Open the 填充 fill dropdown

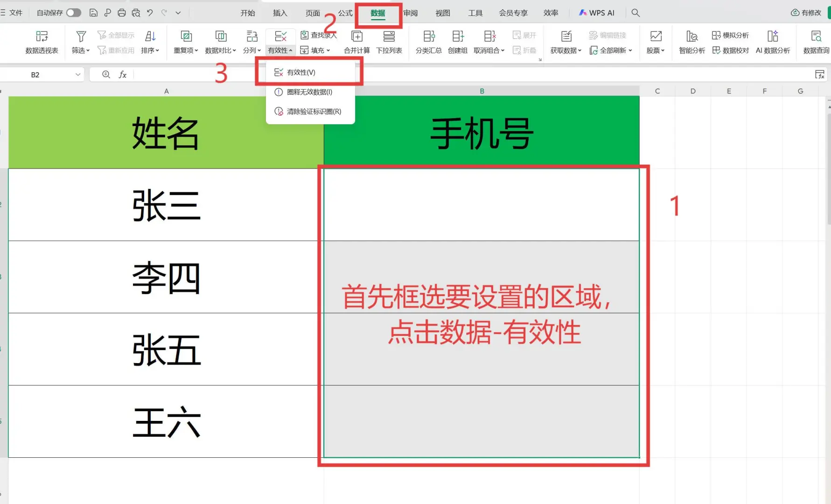(315, 50)
